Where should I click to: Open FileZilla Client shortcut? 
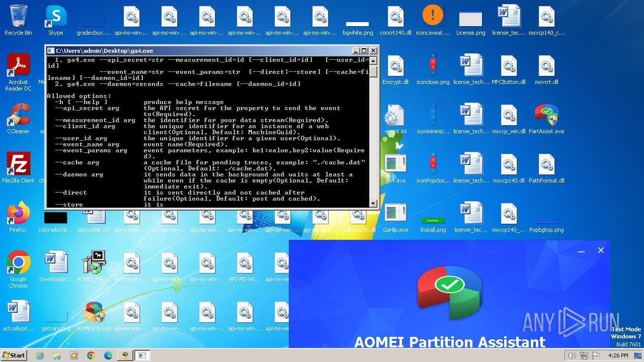coord(18,168)
